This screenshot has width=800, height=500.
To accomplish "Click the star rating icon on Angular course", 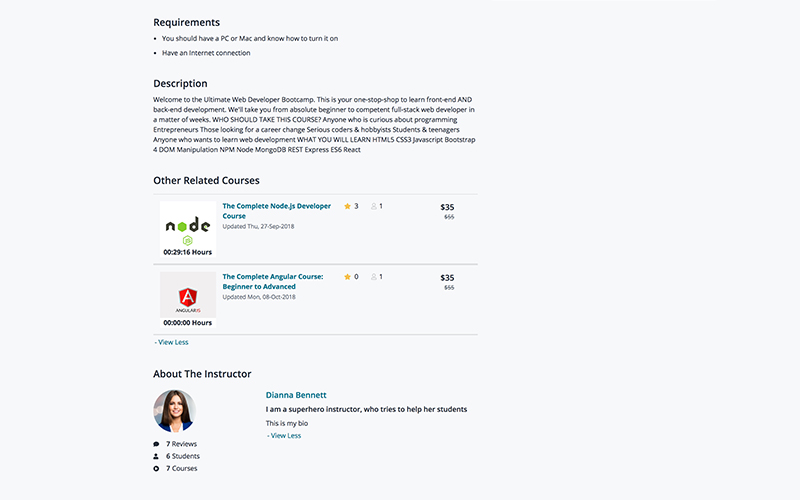I will pos(348,276).
